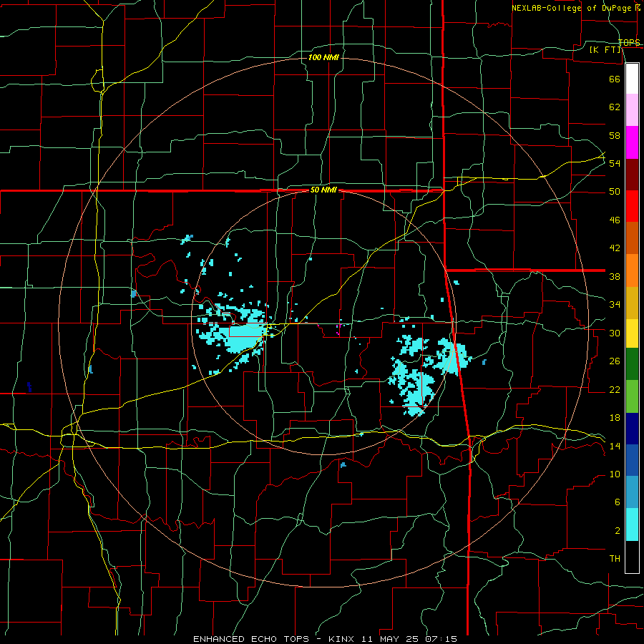Click the legend value "66"

(615, 79)
